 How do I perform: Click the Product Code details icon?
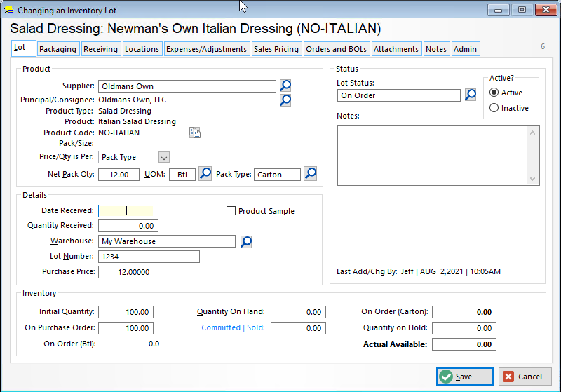(x=195, y=133)
